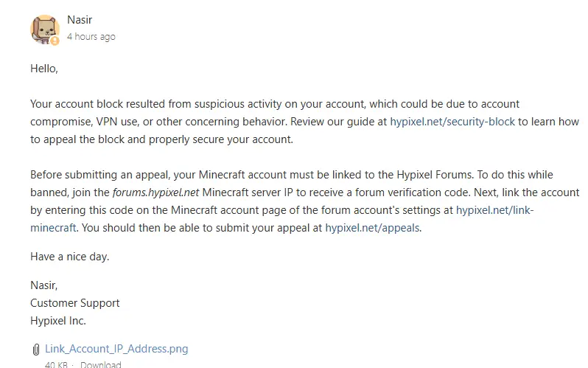Click Download below the attachment
The width and height of the screenshot is (588, 368).
(x=100, y=364)
